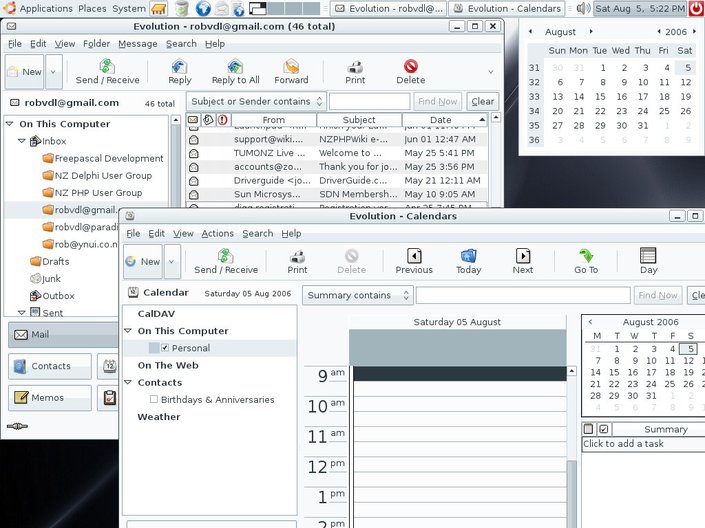Screen dimensions: 705x528
Task: Jump to Today in calendar toolbar
Action: tap(469, 262)
